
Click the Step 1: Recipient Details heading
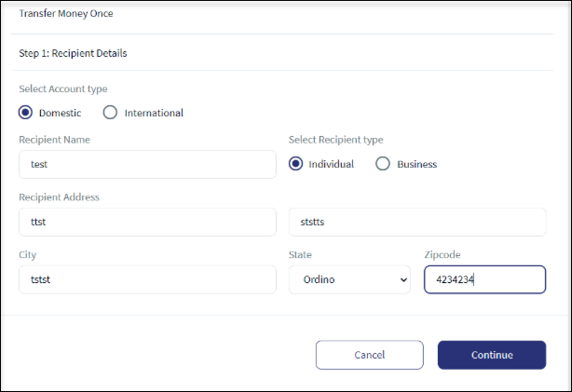point(73,53)
